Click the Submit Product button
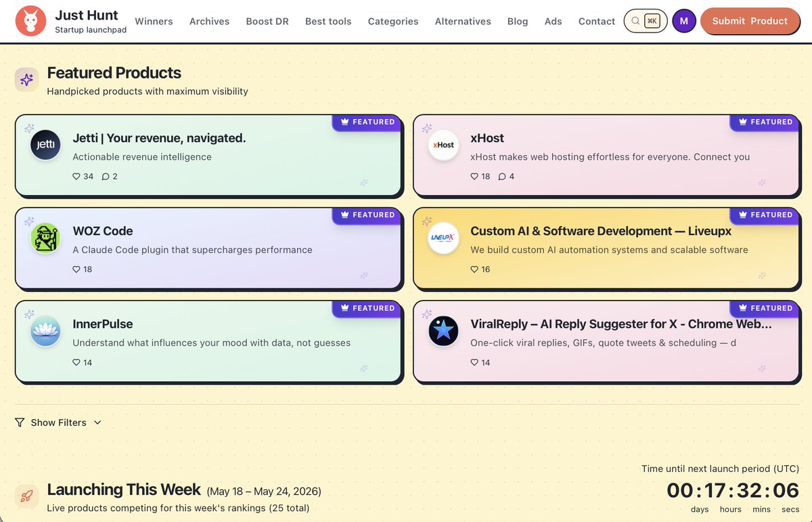 pos(750,21)
